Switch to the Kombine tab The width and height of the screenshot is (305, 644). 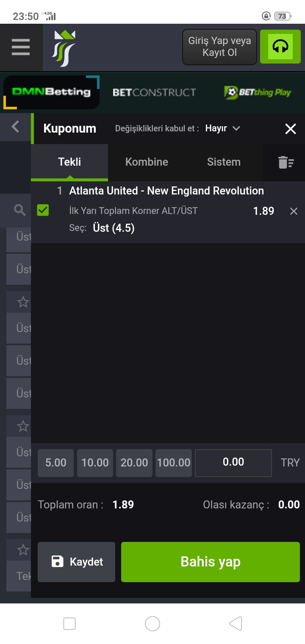(147, 162)
